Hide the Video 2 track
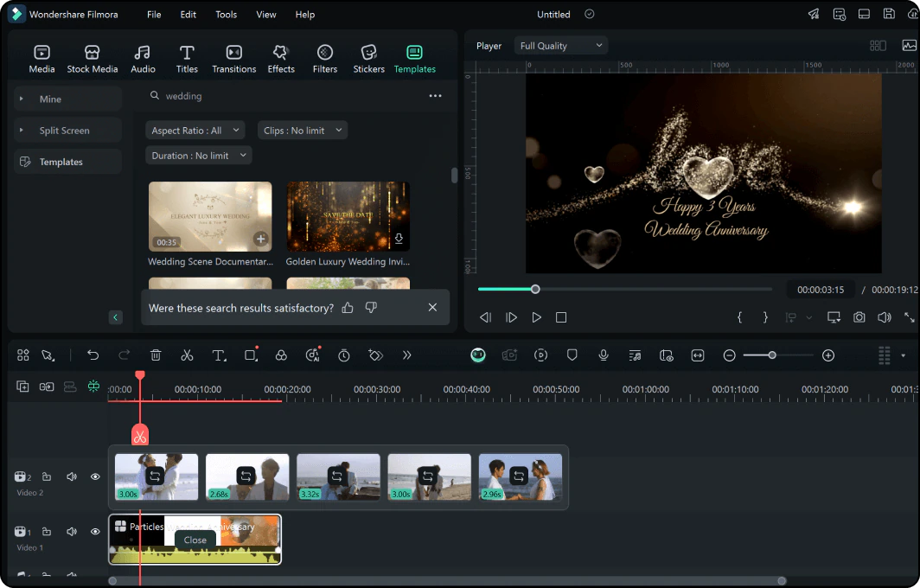This screenshot has height=588, width=920. [95, 476]
